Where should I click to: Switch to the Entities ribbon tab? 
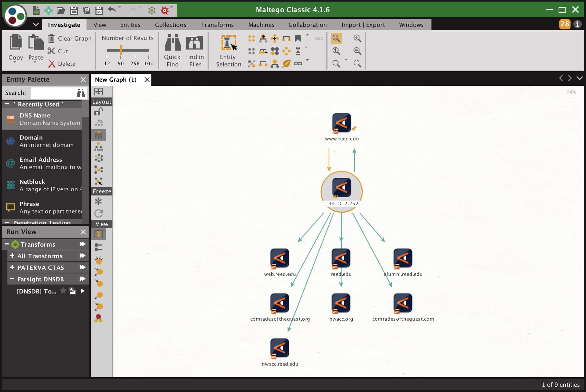coord(130,25)
